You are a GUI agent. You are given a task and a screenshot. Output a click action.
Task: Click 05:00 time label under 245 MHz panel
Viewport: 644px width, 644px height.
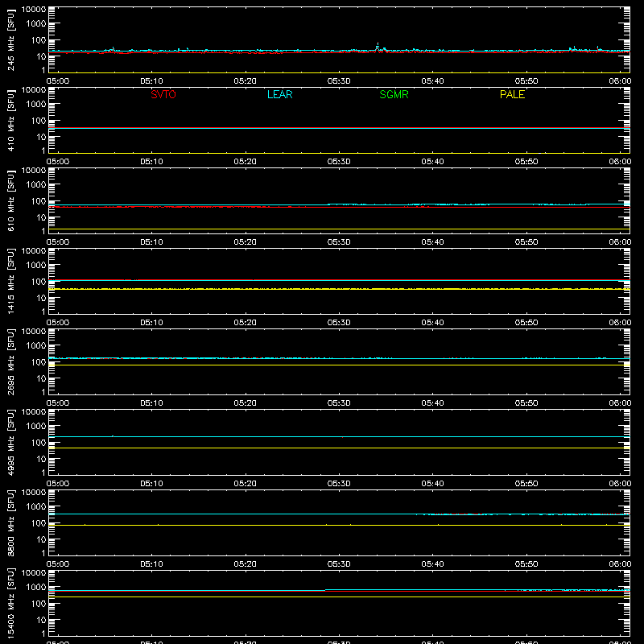(x=58, y=81)
